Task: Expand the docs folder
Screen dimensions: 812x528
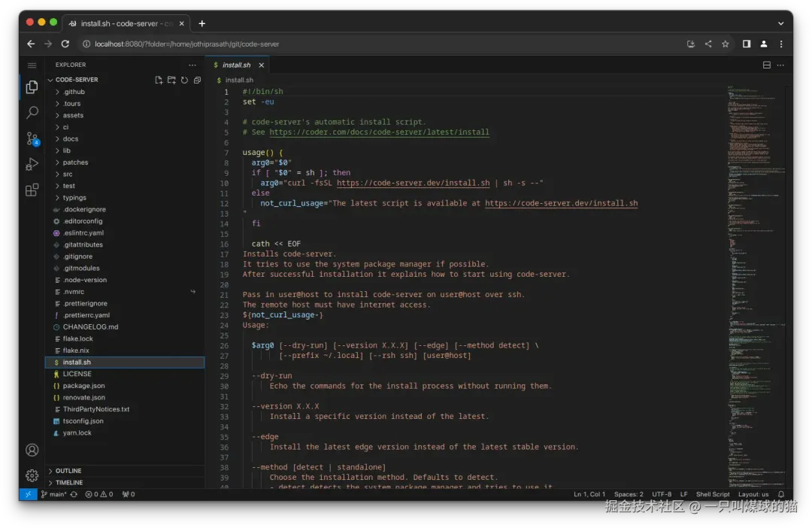Action: point(71,138)
